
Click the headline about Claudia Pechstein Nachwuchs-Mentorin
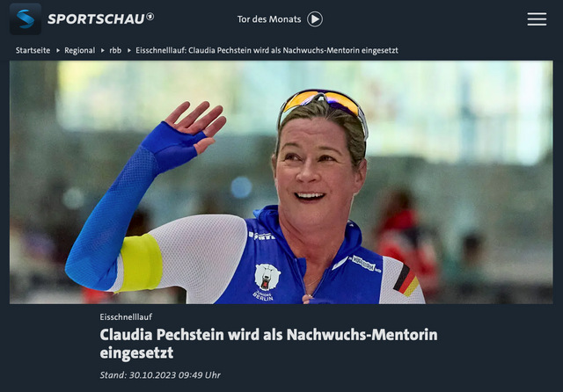(268, 344)
